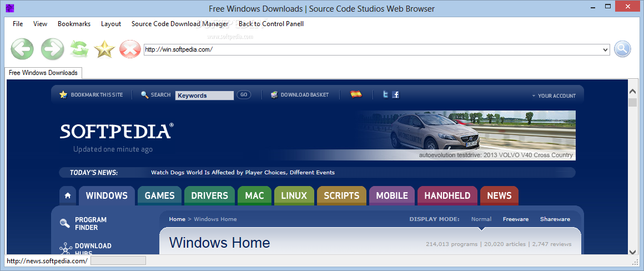Click the blue magnifier Go icon

point(622,49)
